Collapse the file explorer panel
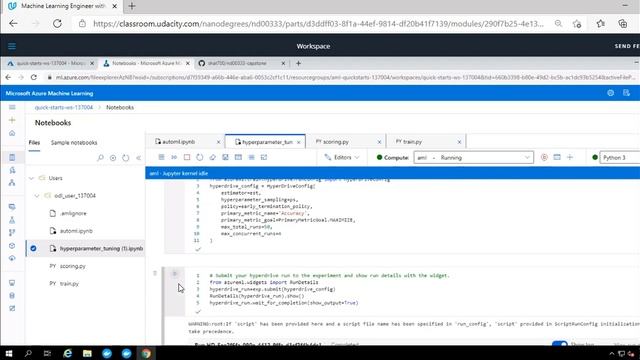 click(138, 158)
